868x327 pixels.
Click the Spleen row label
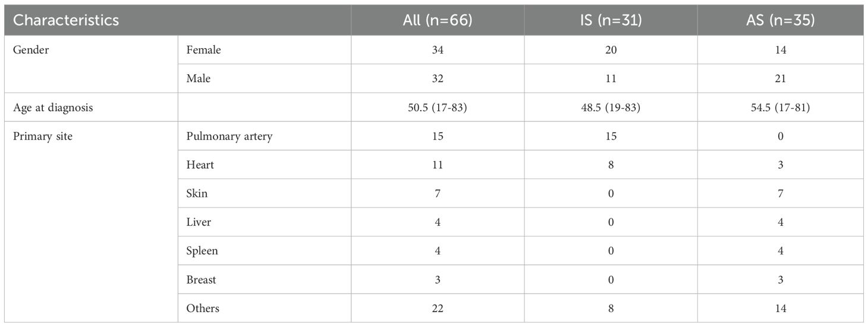pos(202,250)
